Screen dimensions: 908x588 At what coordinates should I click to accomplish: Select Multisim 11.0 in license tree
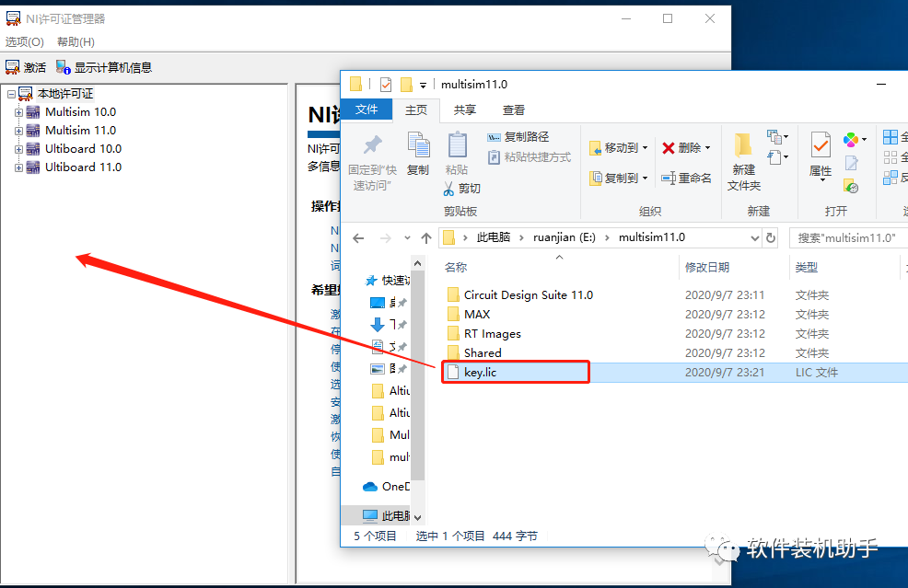(80, 131)
